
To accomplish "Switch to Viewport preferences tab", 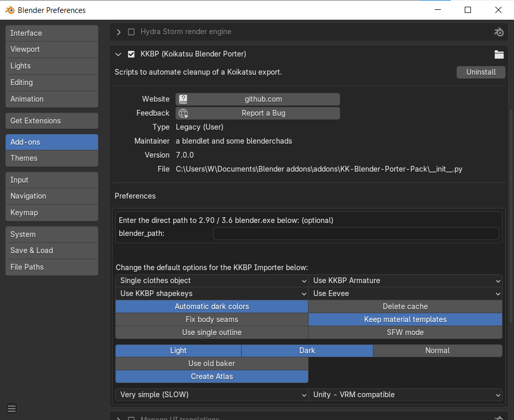I will point(52,49).
